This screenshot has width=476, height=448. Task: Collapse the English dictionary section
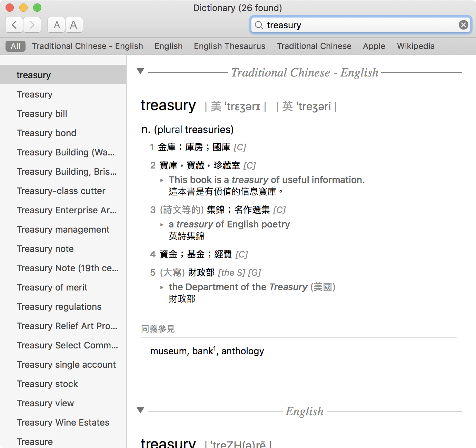click(x=140, y=410)
